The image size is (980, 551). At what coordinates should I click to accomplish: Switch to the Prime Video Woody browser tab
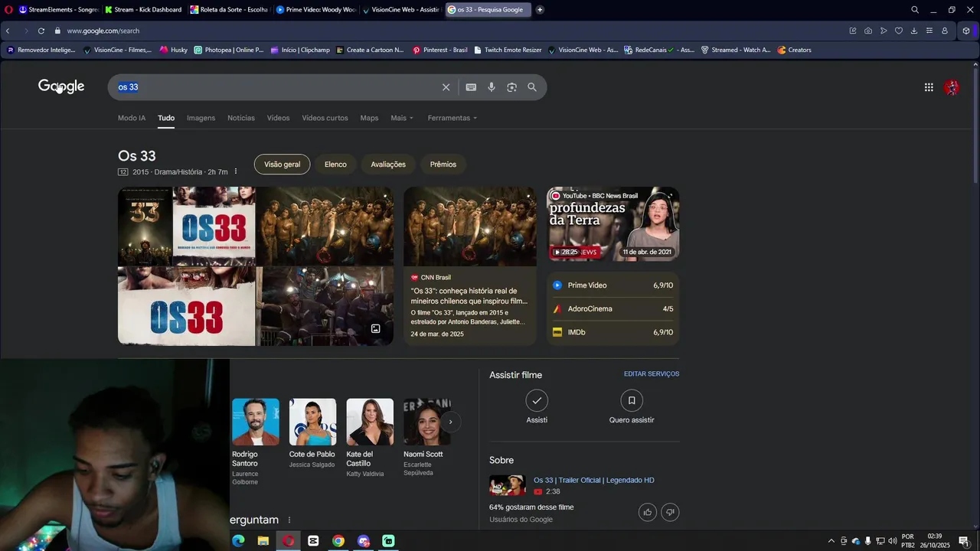coord(315,10)
